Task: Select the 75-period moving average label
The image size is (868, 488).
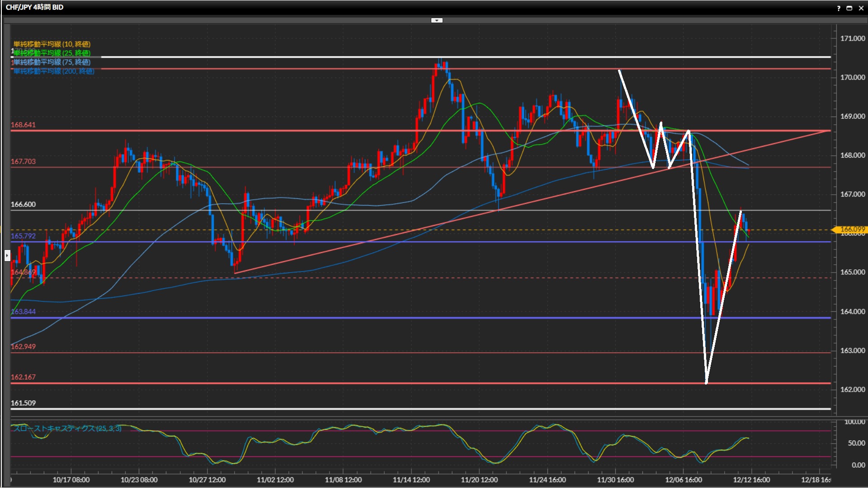Action: click(52, 62)
